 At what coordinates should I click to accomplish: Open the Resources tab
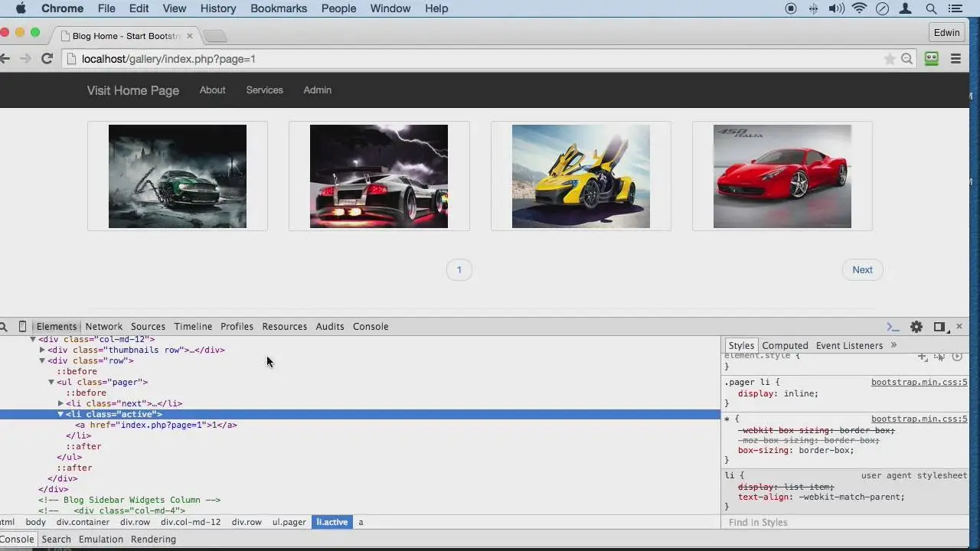[x=284, y=327]
